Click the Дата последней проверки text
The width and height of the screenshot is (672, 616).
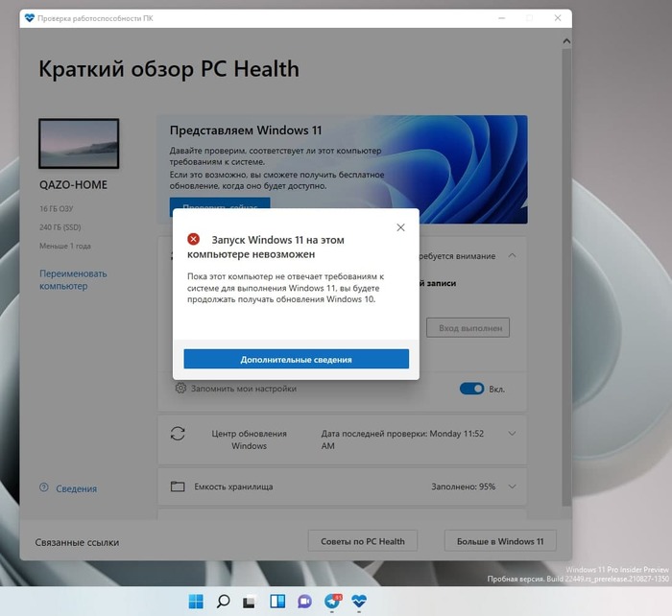pyautogui.click(x=402, y=439)
